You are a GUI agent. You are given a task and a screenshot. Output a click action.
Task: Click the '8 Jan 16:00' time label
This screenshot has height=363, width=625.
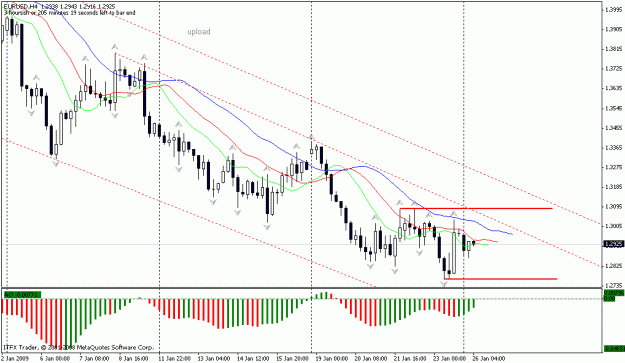tap(134, 358)
